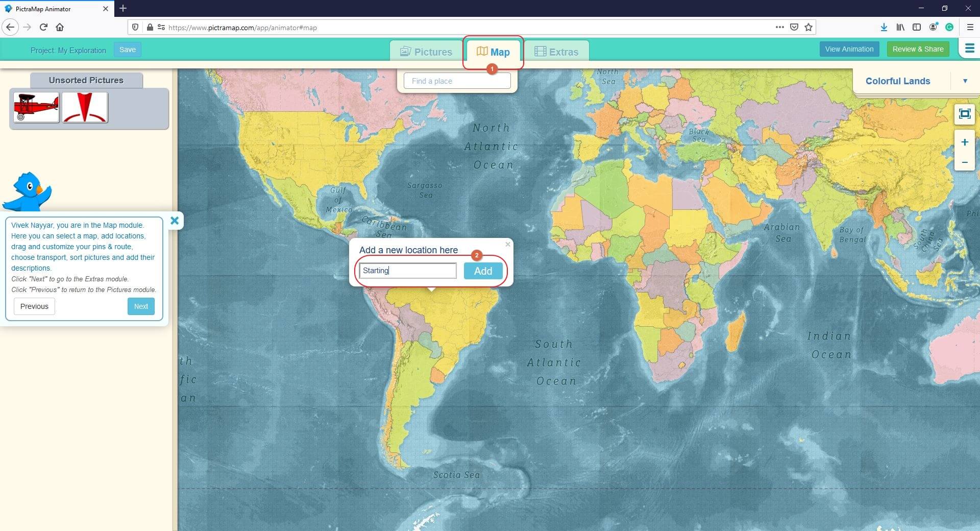This screenshot has width=980, height=531.
Task: Select the red biplane picture thumbnail
Action: tap(35, 107)
